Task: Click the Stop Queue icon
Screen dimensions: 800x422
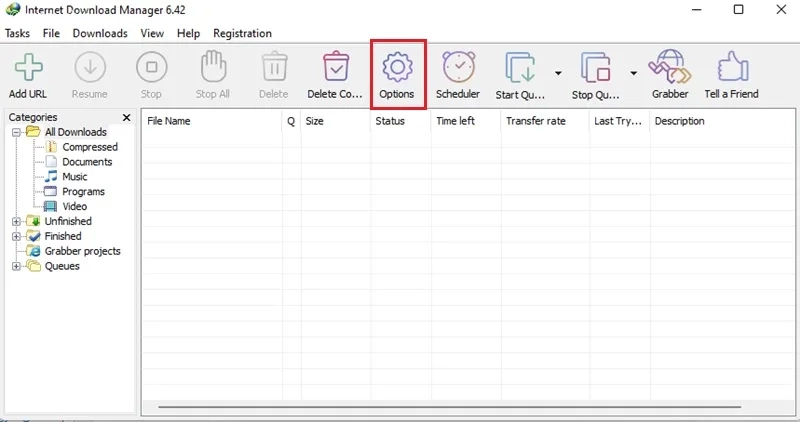Action: coord(595,67)
